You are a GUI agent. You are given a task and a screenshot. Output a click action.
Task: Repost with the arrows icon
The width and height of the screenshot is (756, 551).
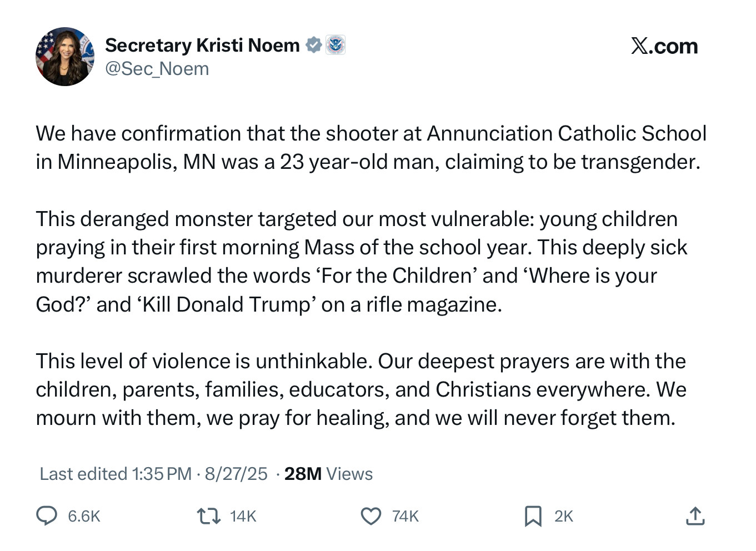(209, 516)
